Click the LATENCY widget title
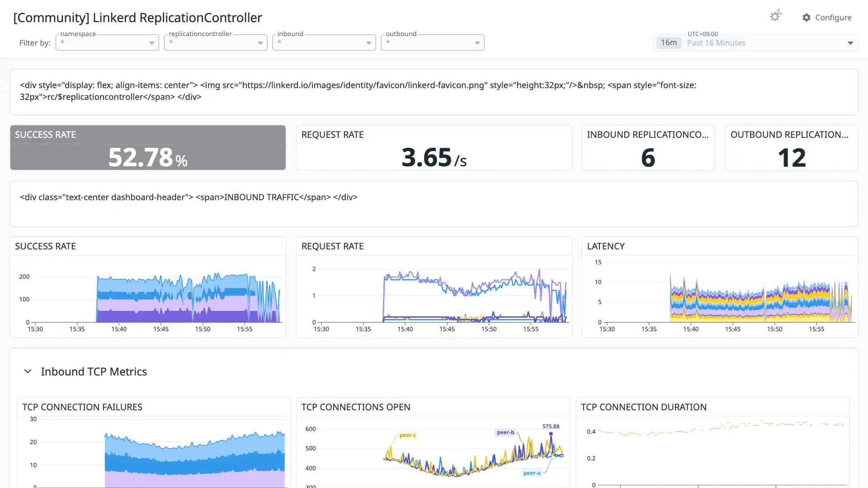 606,246
